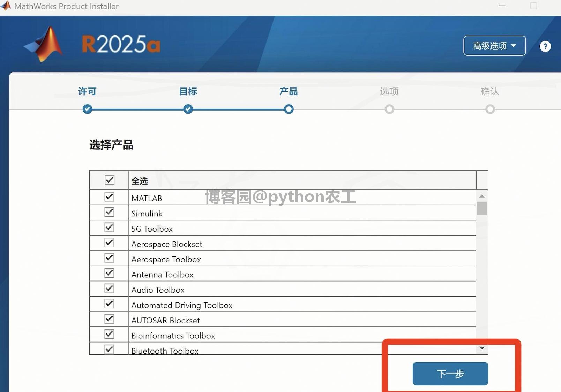Click the 下一步 button
Image resolution: width=561 pixels, height=392 pixels.
click(x=450, y=374)
